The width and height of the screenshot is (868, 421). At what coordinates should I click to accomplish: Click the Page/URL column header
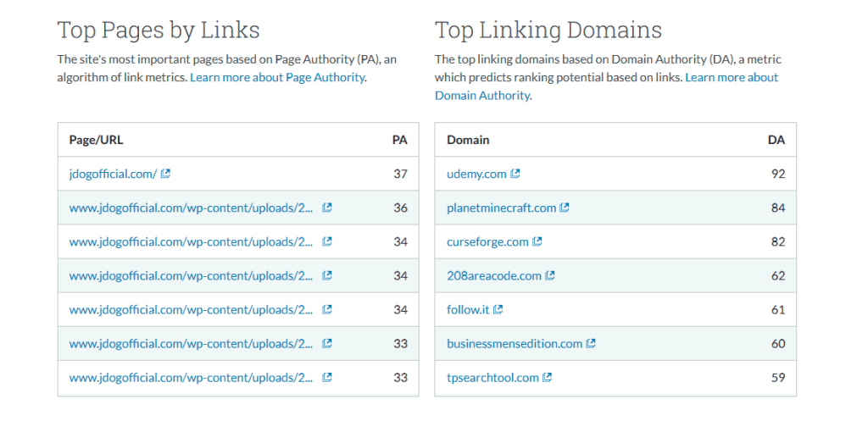97,140
